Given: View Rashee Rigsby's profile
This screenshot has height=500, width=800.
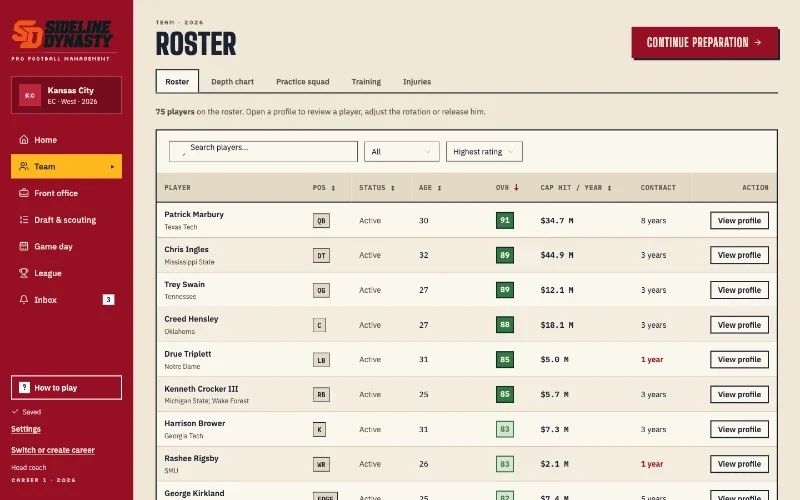Looking at the screenshot, I should 739,464.
